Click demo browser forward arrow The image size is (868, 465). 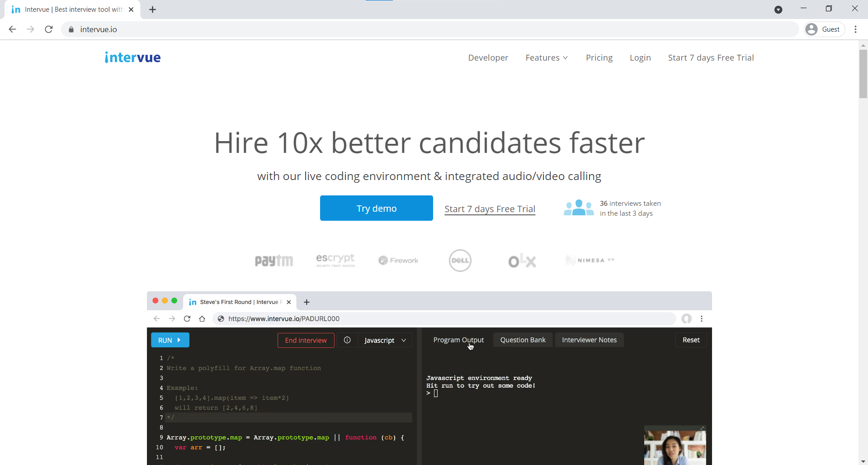(172, 319)
